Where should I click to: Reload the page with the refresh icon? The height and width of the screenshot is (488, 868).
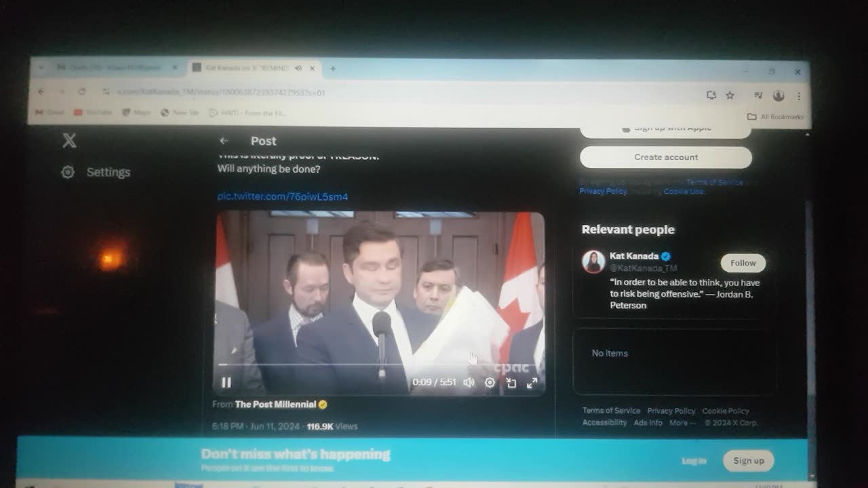click(x=81, y=92)
